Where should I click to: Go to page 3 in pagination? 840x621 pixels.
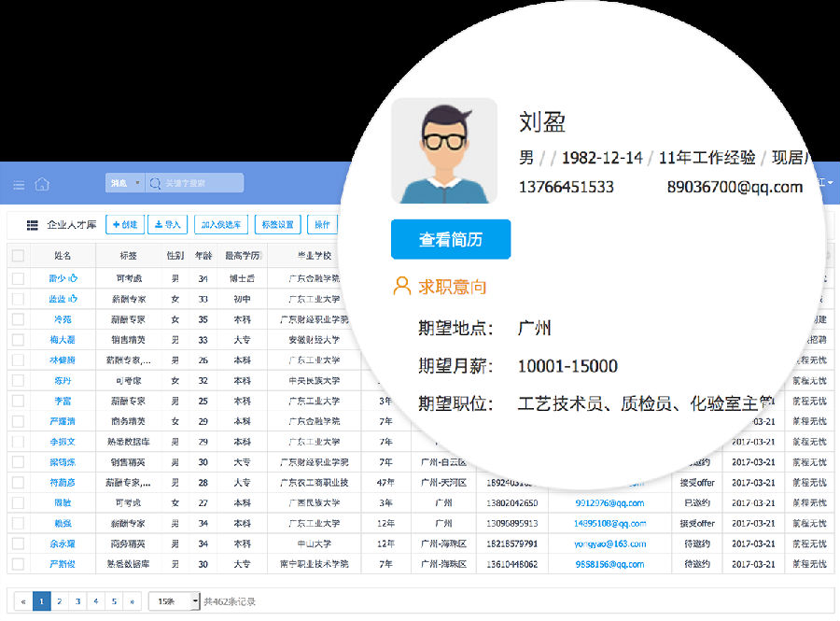tap(77, 601)
